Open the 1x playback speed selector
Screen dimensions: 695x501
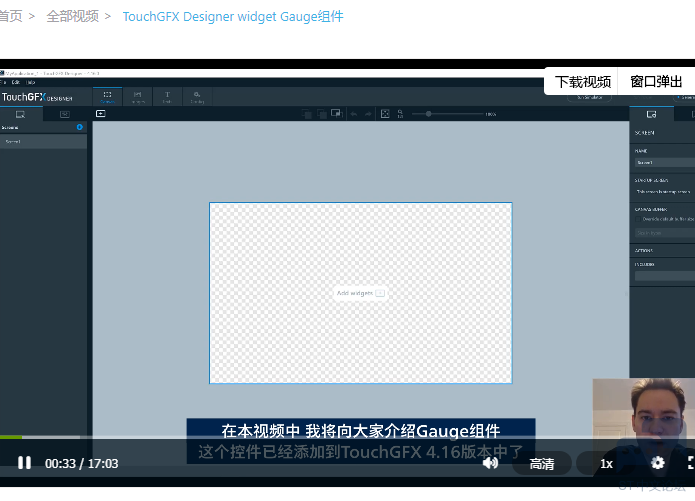point(606,464)
